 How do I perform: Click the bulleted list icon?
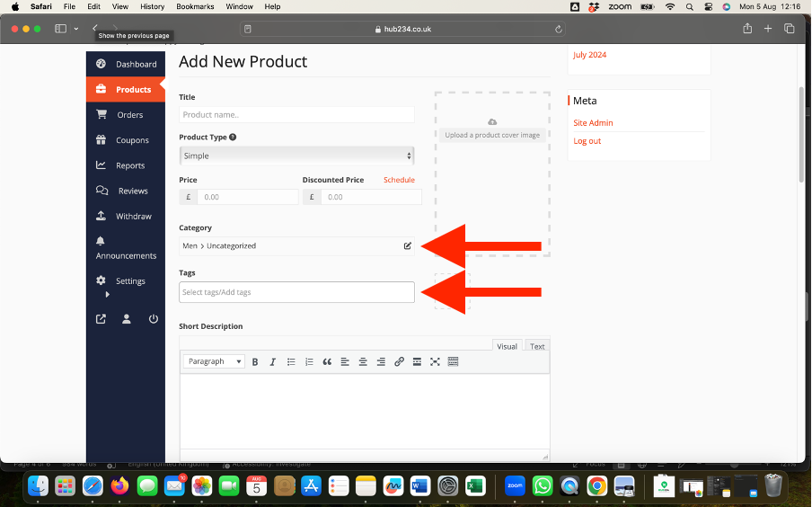click(x=291, y=361)
